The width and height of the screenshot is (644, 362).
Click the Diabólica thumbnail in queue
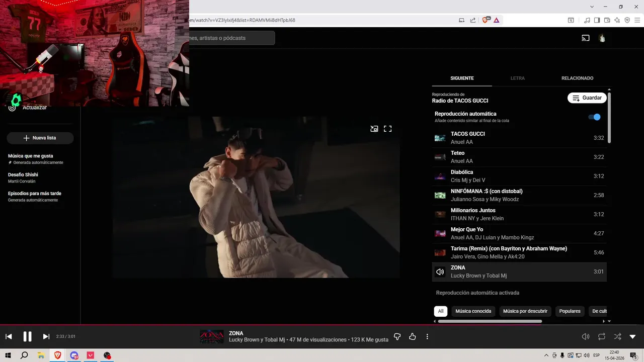(440, 176)
